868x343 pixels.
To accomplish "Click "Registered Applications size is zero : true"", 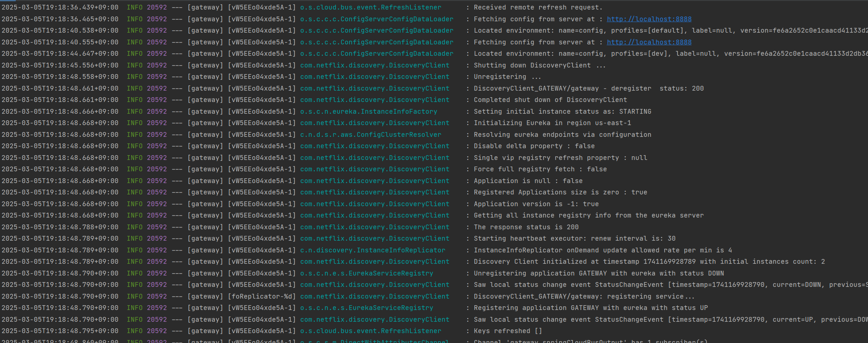I will (x=560, y=192).
